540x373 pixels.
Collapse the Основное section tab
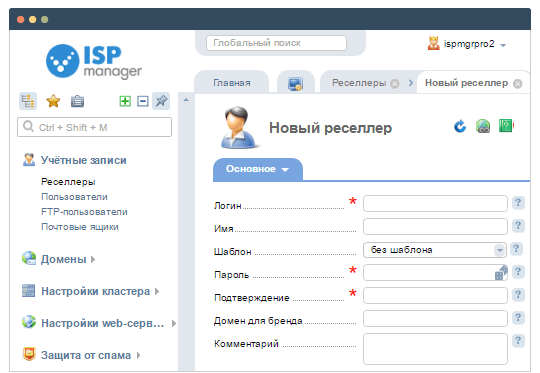tap(258, 169)
